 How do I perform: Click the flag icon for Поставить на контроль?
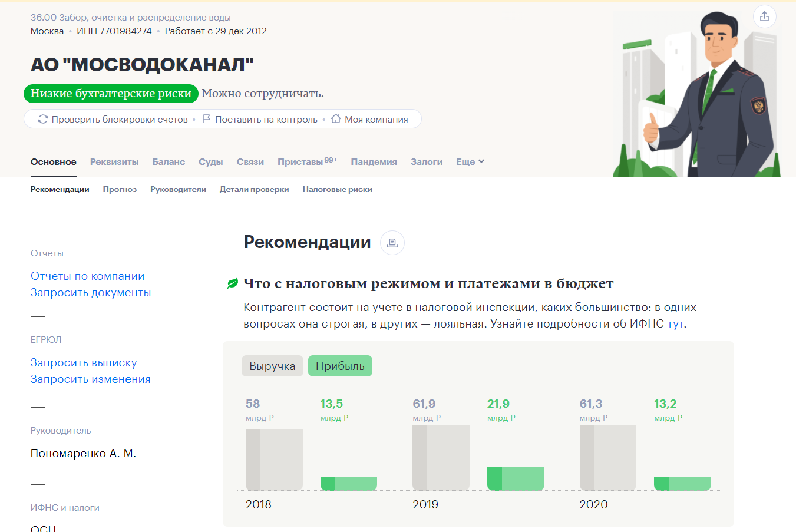206,119
